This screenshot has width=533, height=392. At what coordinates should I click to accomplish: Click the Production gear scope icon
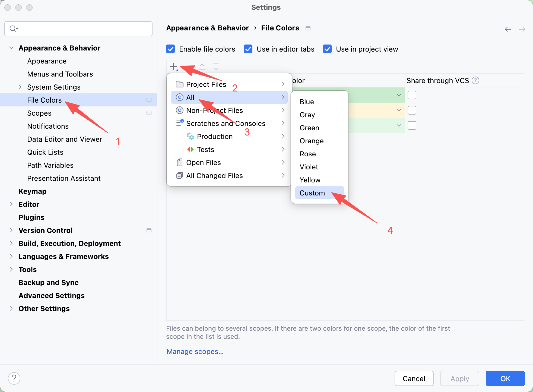coord(190,137)
